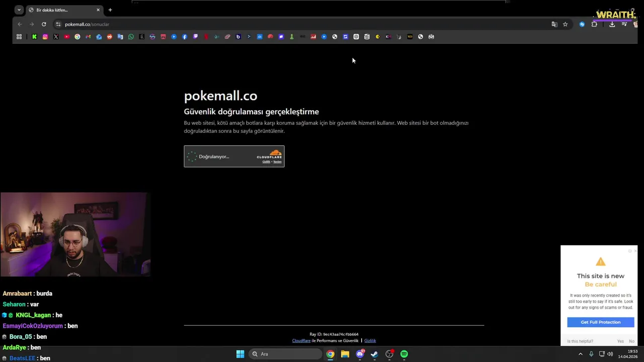
Task: Open the Reddit bookmark
Action: (x=110, y=37)
